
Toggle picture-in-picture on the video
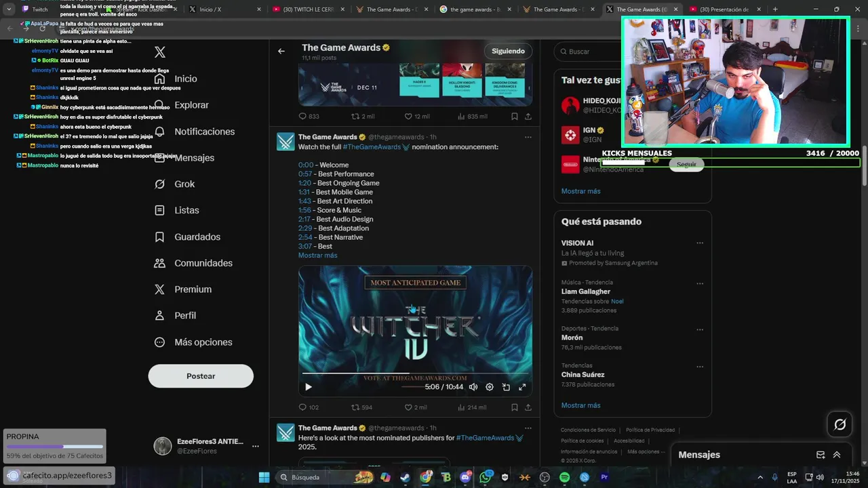[x=506, y=387]
